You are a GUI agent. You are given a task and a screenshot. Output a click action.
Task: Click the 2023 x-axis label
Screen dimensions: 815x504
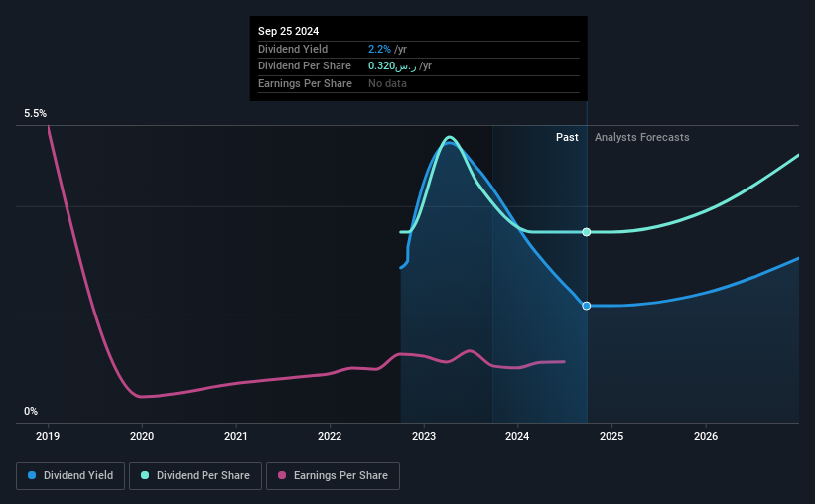click(424, 436)
